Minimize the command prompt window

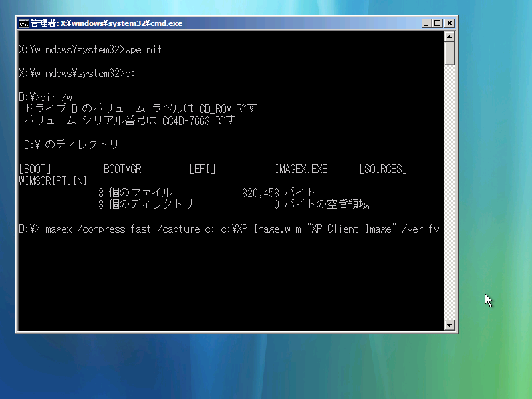click(427, 23)
